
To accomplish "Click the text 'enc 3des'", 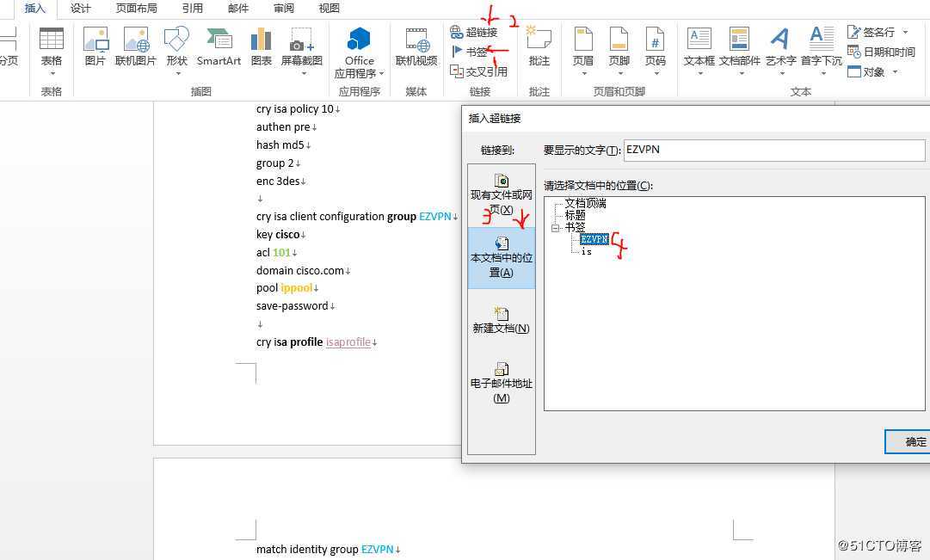I will click(278, 181).
